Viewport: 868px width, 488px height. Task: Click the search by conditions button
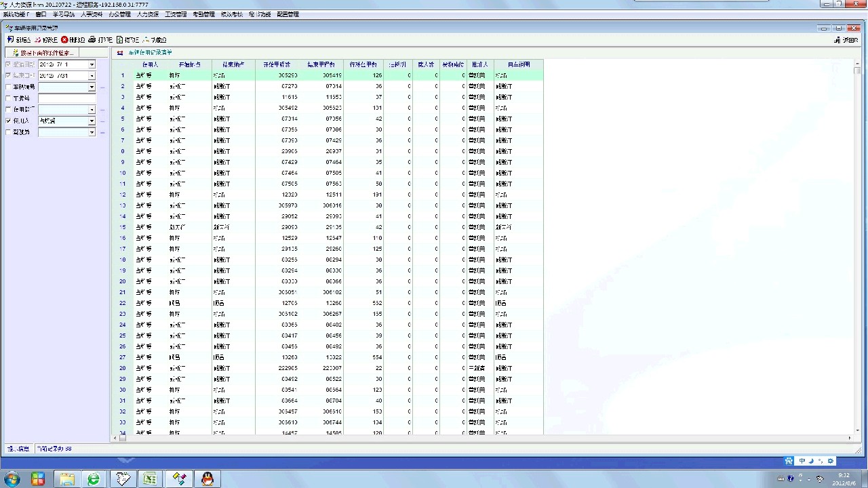[41, 53]
